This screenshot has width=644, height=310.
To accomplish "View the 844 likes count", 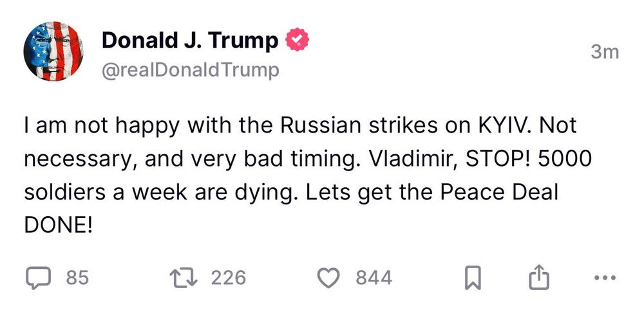I will [374, 278].
